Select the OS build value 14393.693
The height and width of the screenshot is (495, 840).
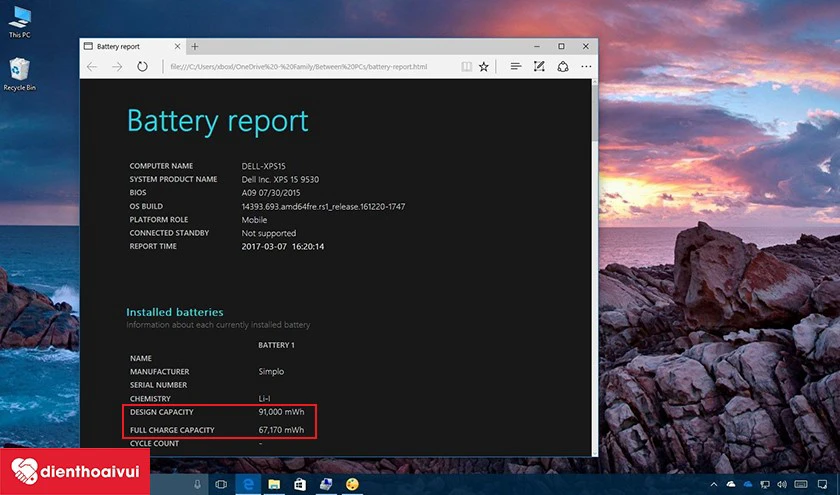[x=323, y=206]
